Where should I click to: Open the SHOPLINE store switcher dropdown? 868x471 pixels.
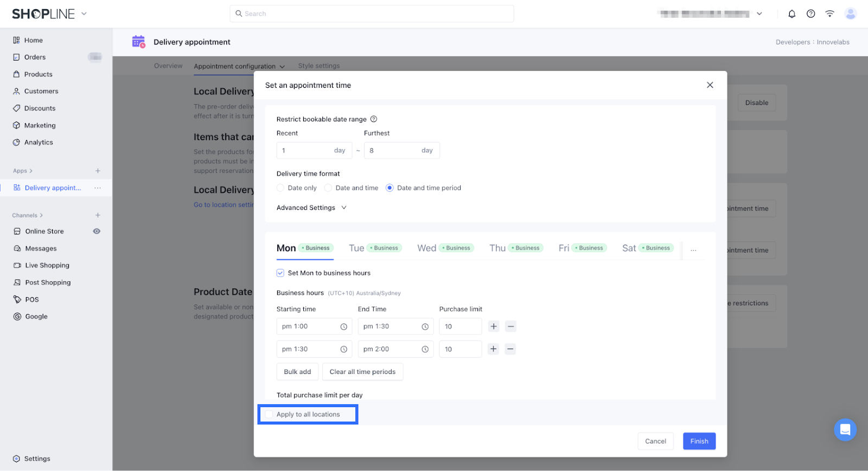[x=84, y=14]
